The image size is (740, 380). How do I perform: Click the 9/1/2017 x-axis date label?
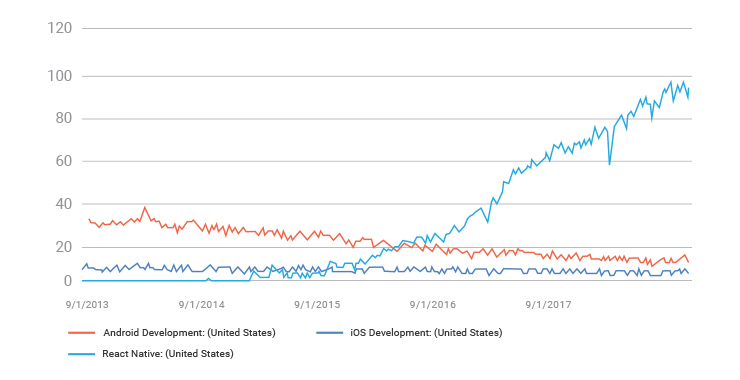(548, 305)
